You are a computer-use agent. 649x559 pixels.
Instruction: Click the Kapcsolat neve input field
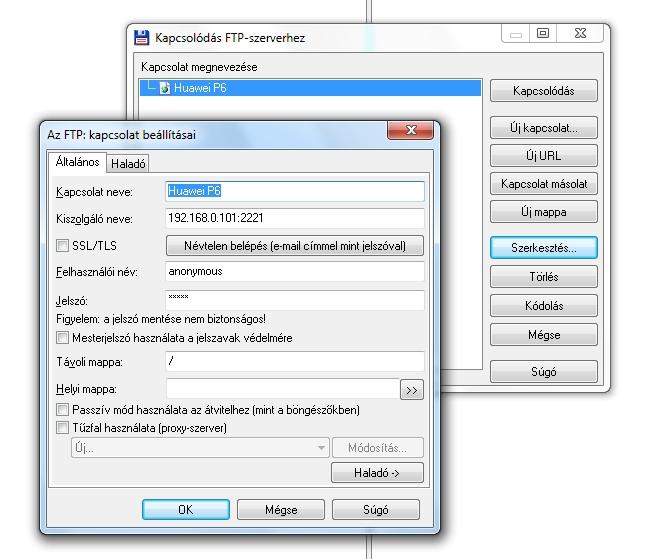point(295,191)
